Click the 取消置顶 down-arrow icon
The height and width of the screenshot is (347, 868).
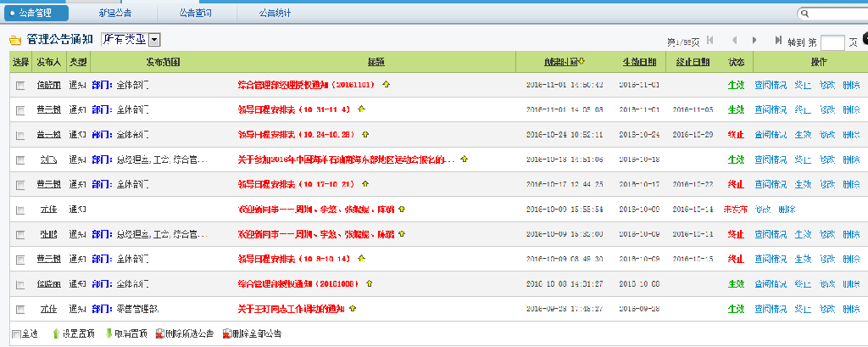(x=108, y=334)
